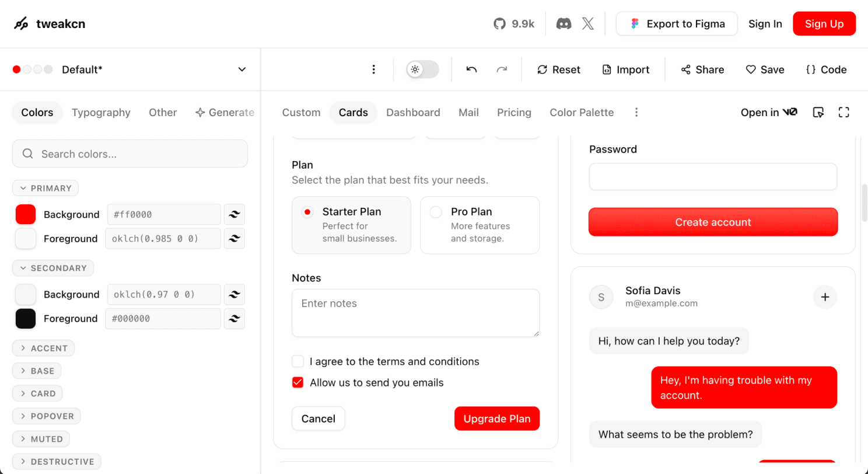
Task: Click the more tabs vertical dots icon
Action: pyautogui.click(x=636, y=112)
